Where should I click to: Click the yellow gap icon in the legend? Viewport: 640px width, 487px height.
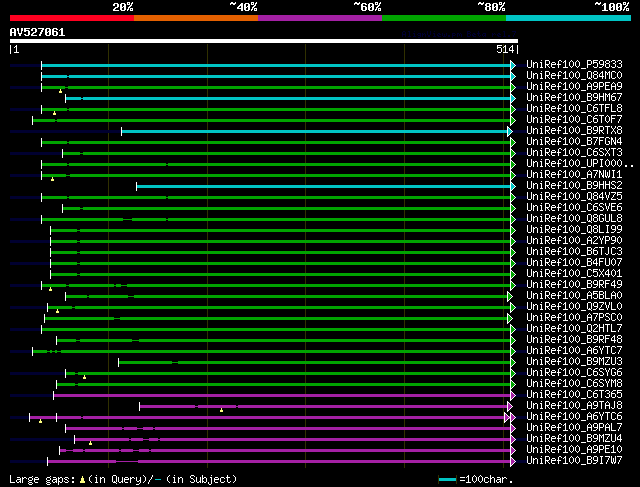82,480
